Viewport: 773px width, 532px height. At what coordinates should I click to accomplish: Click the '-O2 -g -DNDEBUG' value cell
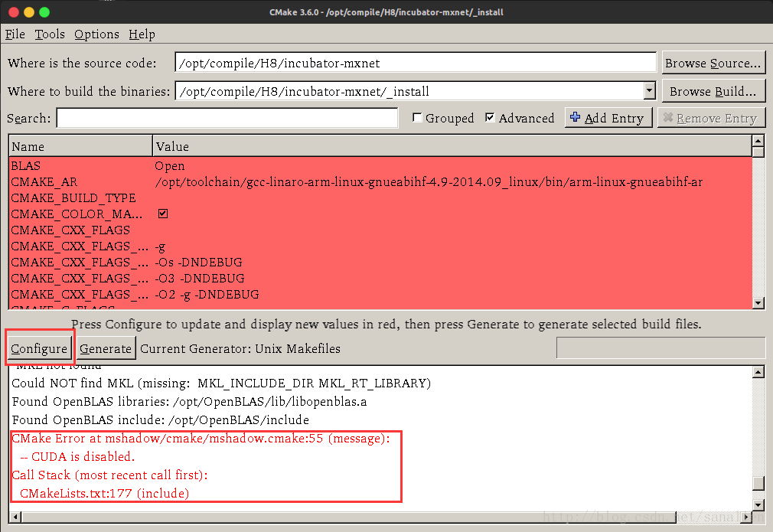click(x=207, y=295)
